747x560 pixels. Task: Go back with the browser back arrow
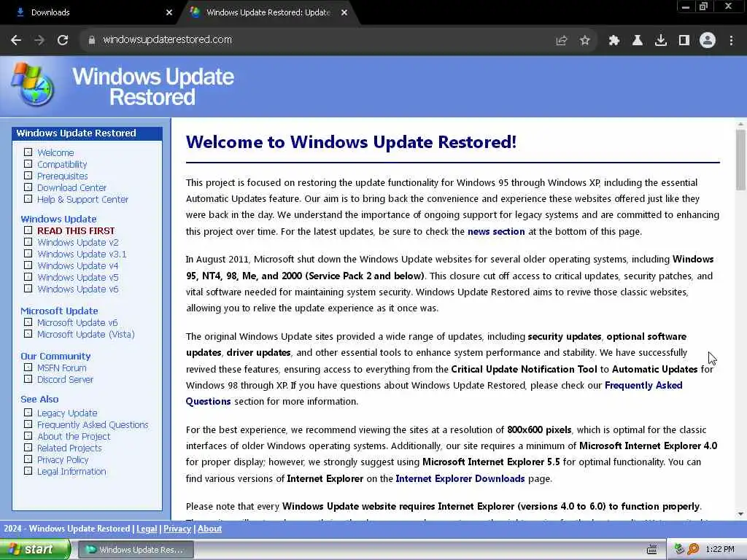(x=16, y=40)
